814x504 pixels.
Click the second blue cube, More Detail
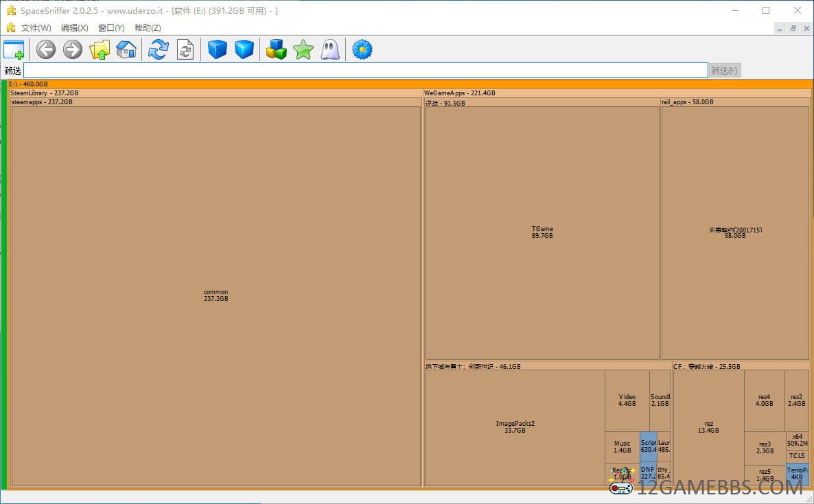coord(244,50)
